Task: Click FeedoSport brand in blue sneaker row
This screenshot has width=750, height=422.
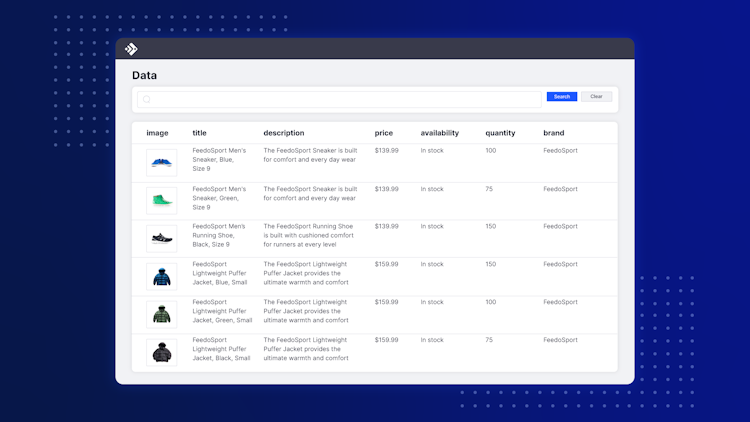Action: (560, 151)
